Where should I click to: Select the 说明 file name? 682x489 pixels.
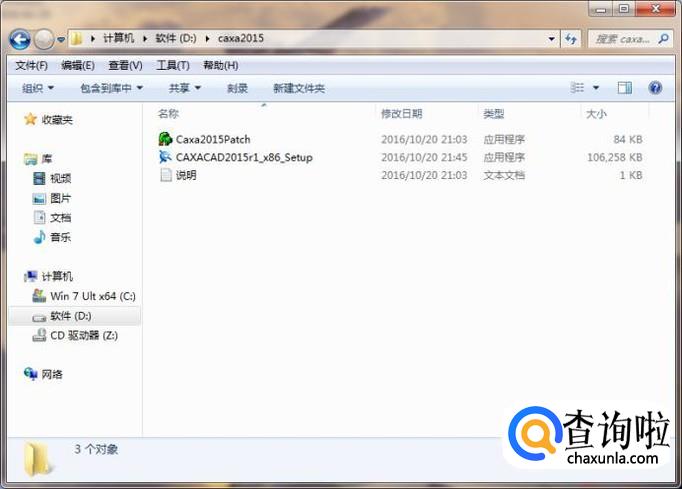(x=186, y=175)
